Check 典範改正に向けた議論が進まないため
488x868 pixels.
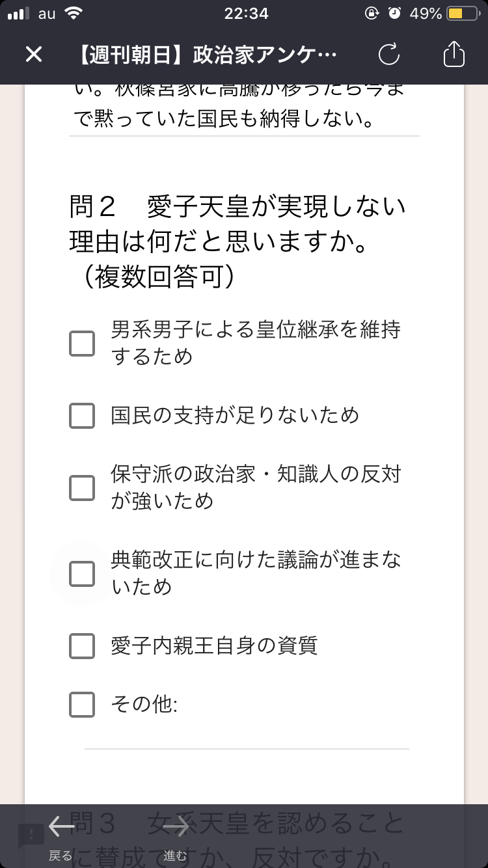[81, 574]
